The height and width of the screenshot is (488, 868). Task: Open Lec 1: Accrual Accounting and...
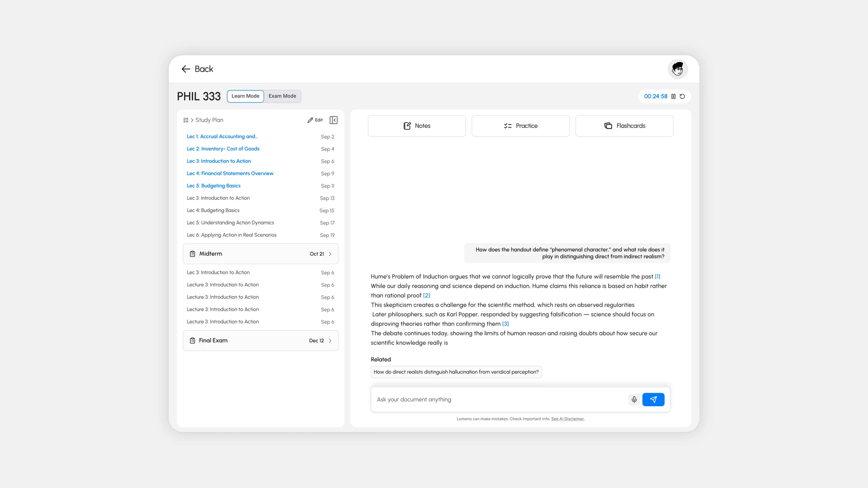point(222,136)
